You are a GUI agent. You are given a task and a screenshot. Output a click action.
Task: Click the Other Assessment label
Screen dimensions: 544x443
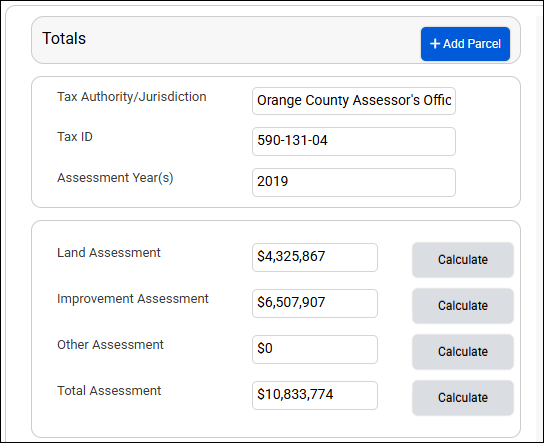[110, 345]
